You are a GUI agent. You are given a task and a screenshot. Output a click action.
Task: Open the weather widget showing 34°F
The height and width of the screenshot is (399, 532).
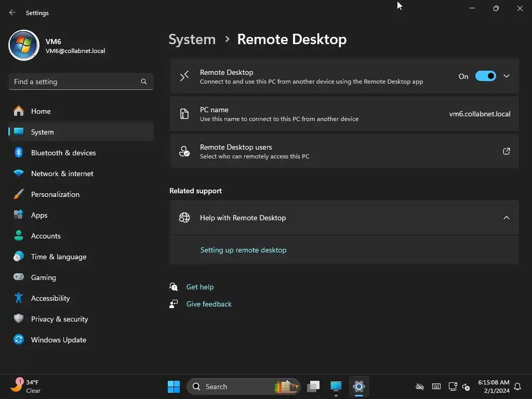(x=25, y=386)
